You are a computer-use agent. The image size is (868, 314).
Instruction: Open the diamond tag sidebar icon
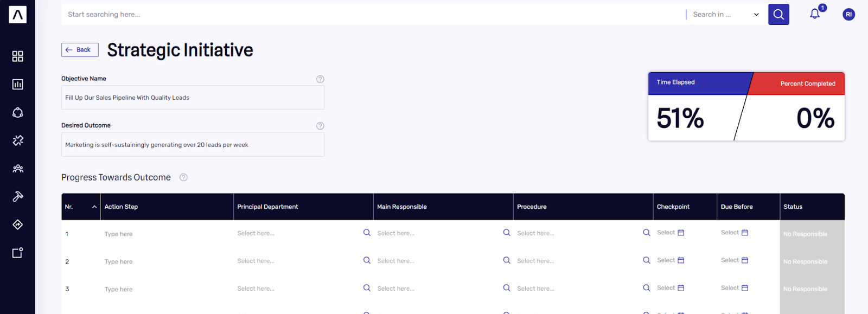pyautogui.click(x=17, y=225)
